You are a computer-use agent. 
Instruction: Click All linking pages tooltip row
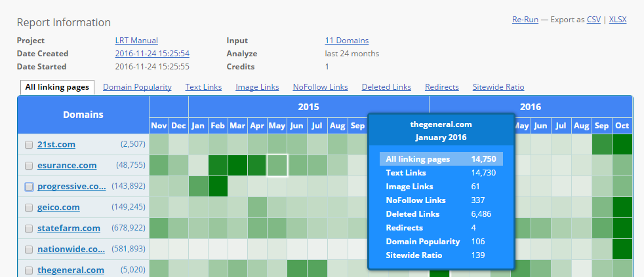pos(441,159)
